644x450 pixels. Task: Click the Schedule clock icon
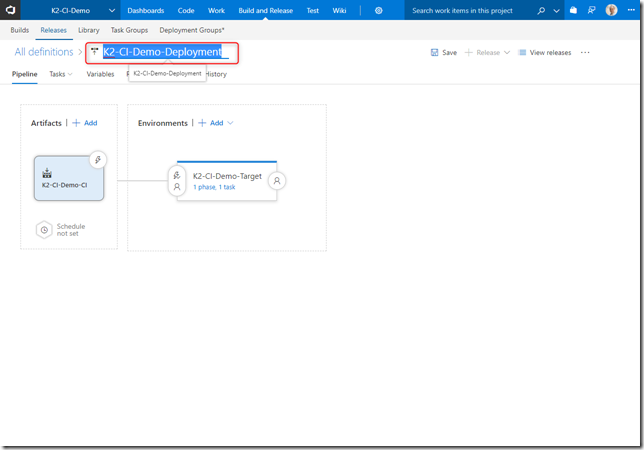pyautogui.click(x=44, y=230)
